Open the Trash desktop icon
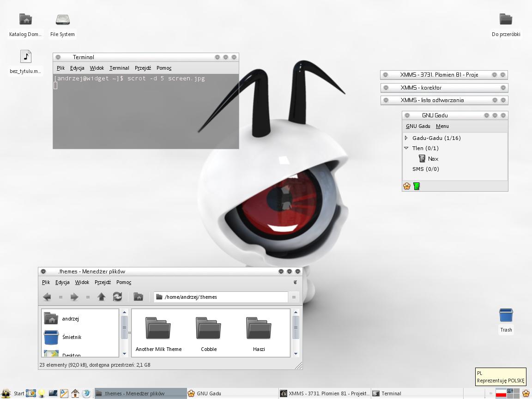This screenshot has height=399, width=532. 506,315
